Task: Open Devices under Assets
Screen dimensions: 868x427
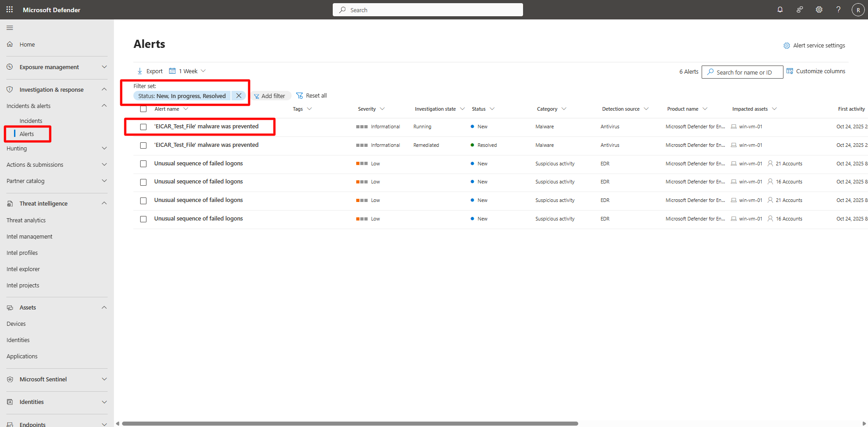Action: (16, 324)
